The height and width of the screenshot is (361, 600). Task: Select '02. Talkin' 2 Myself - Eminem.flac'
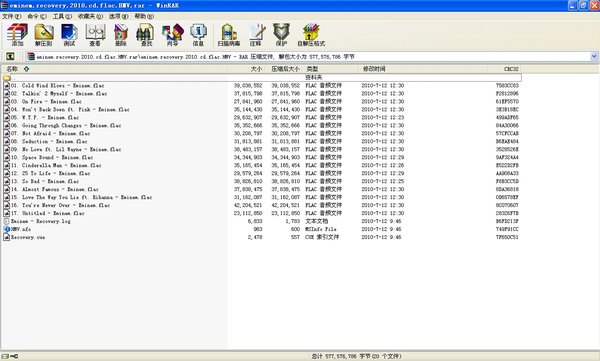[59, 93]
